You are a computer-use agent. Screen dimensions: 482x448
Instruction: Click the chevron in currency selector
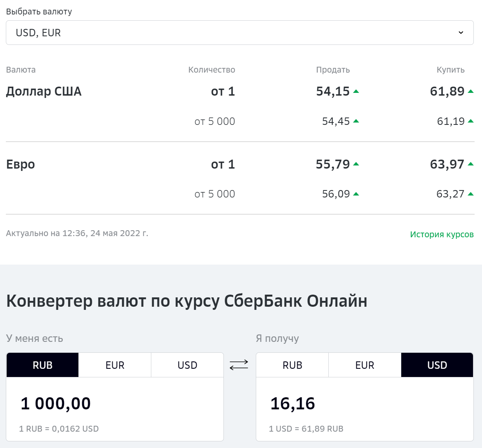click(461, 33)
